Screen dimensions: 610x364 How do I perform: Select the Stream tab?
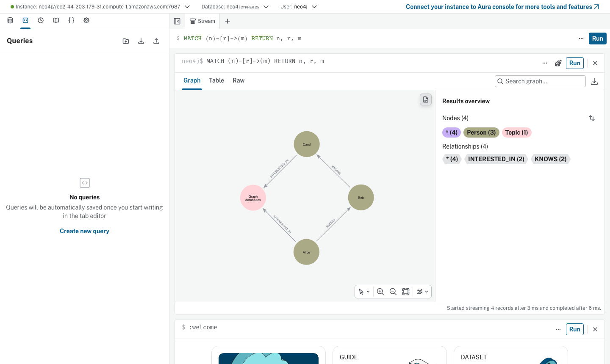click(202, 21)
